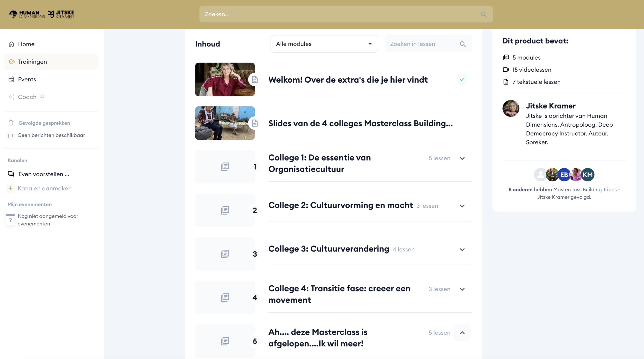Open the Slides van de 4 colleges lesson
The width and height of the screenshot is (644, 359).
360,123
